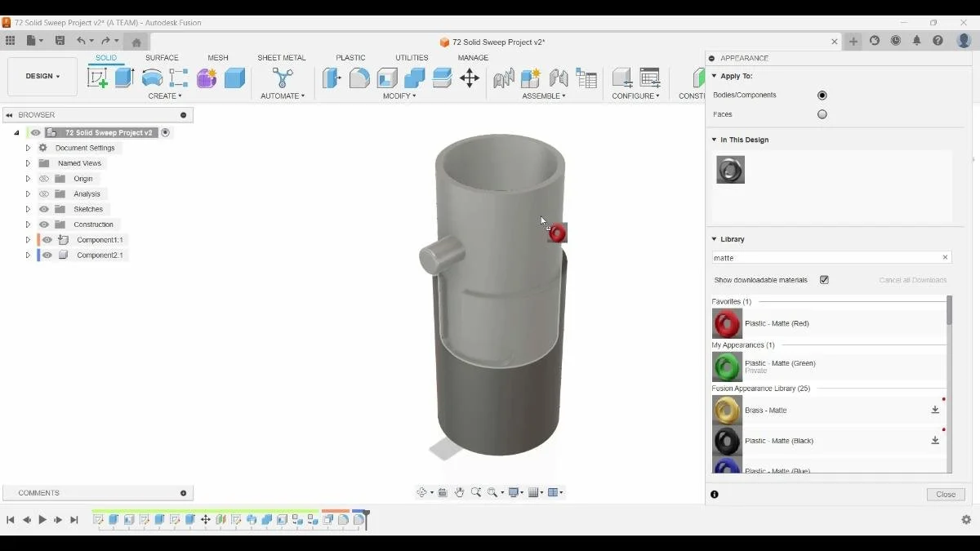Select the Shell tool
Viewport: 980px width, 551px height.
tap(387, 78)
